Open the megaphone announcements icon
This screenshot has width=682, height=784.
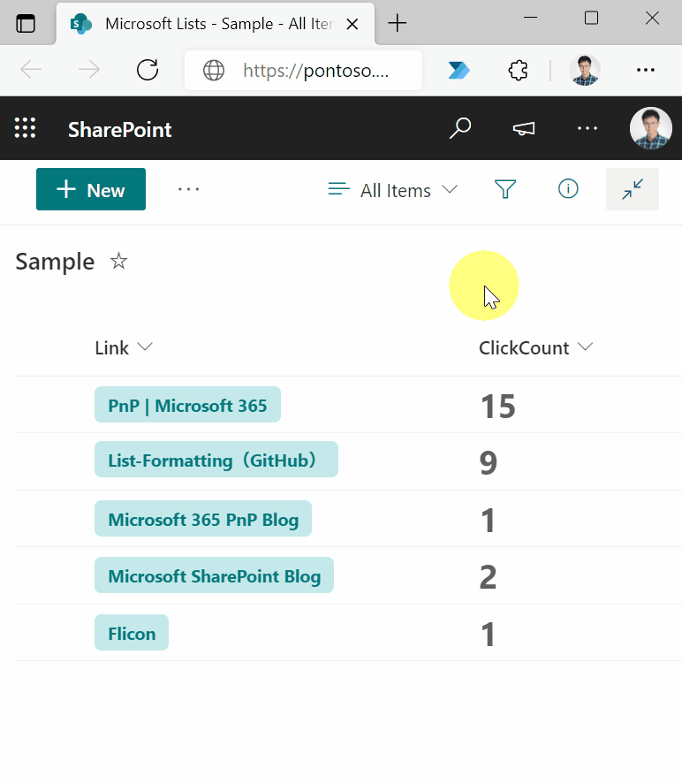[524, 128]
